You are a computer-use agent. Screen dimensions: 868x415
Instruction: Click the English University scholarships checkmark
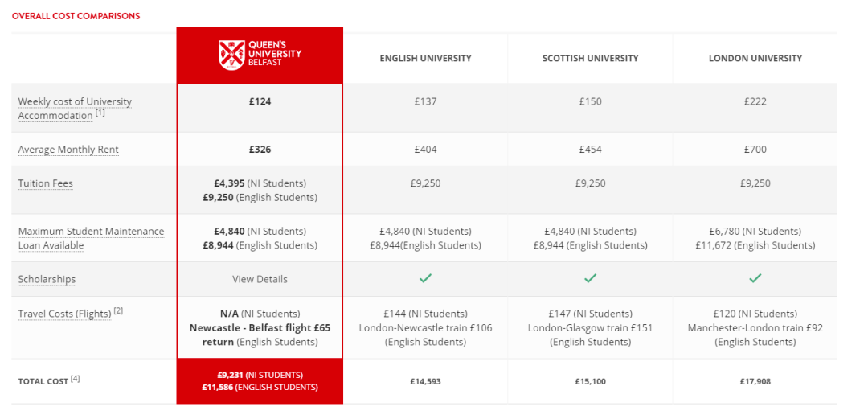[425, 278]
